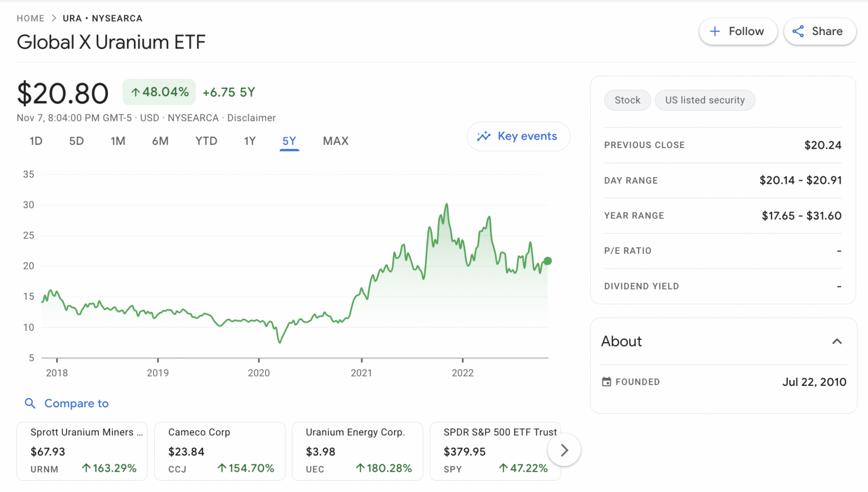Click the right arrow to reveal more comparisons
Screen dimensions: 868x492
tap(563, 450)
